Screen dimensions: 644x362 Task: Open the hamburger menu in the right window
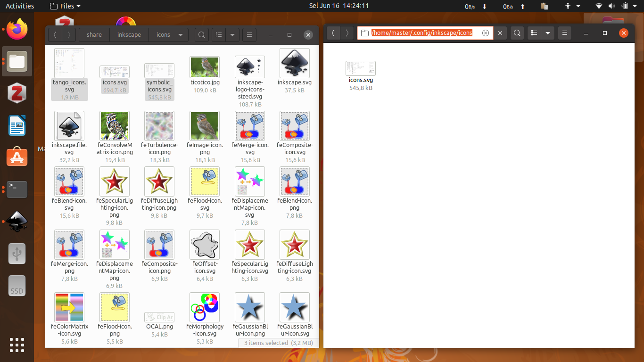point(565,33)
